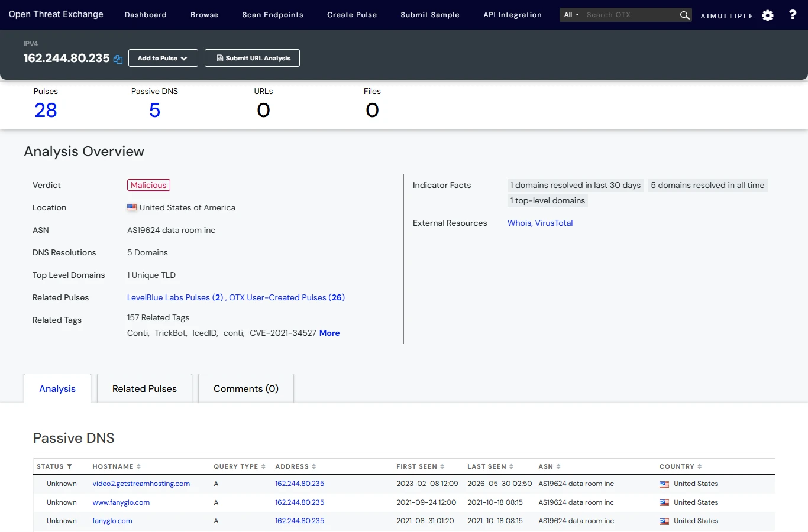Click the flag in the video2.getstreamhosting.com row
Viewport: 808px width, 532px height.
click(x=664, y=484)
